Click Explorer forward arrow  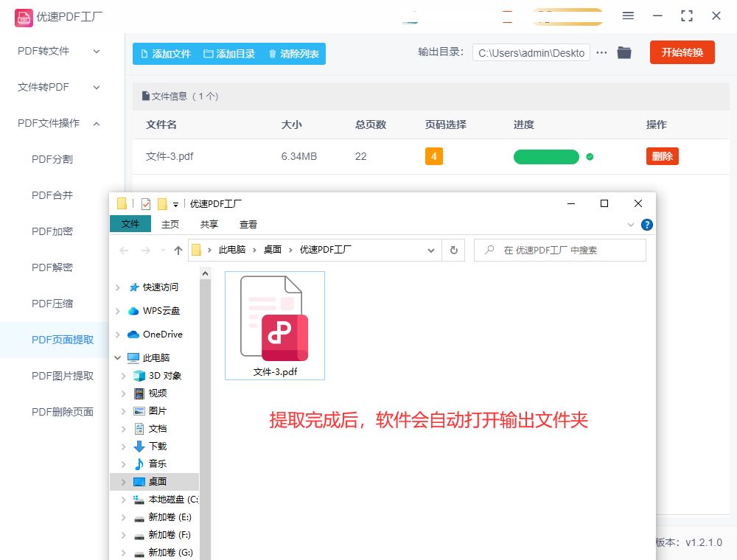click(146, 251)
